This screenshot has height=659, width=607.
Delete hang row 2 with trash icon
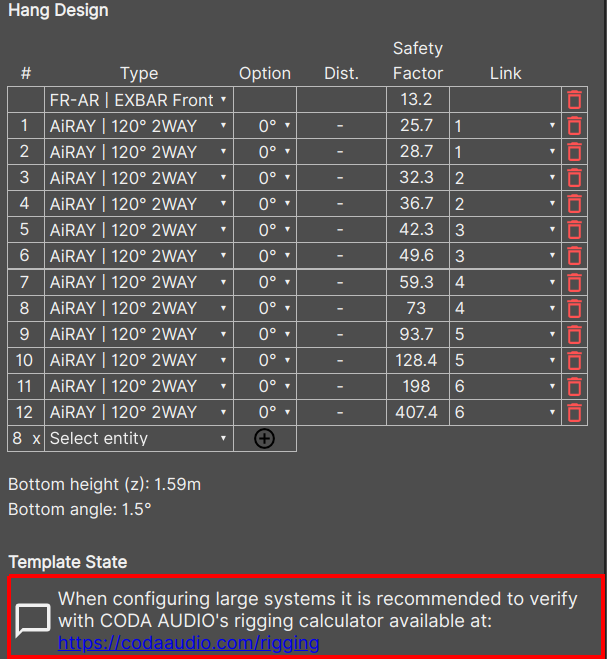[x=574, y=152]
